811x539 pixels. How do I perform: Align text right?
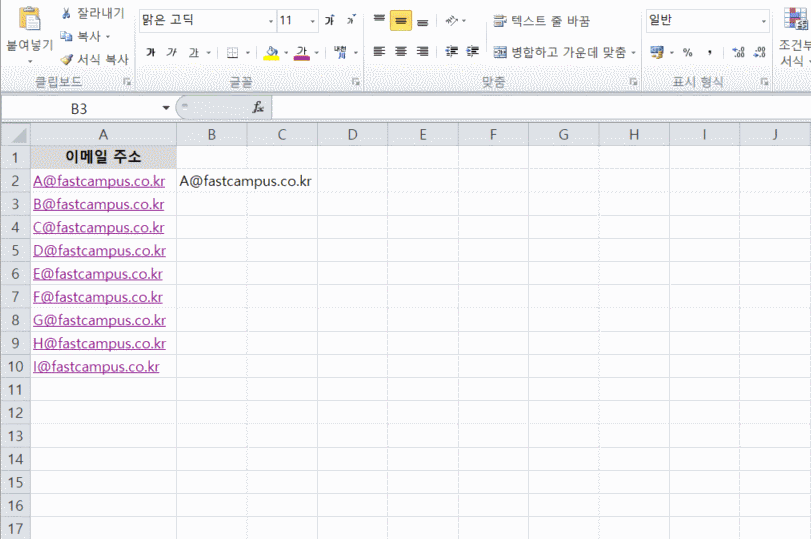[423, 51]
